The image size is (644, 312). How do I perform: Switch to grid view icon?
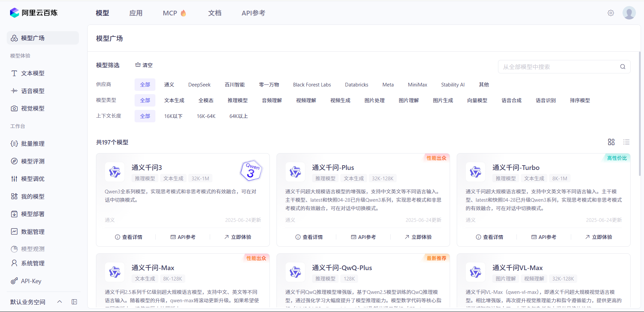click(x=611, y=142)
